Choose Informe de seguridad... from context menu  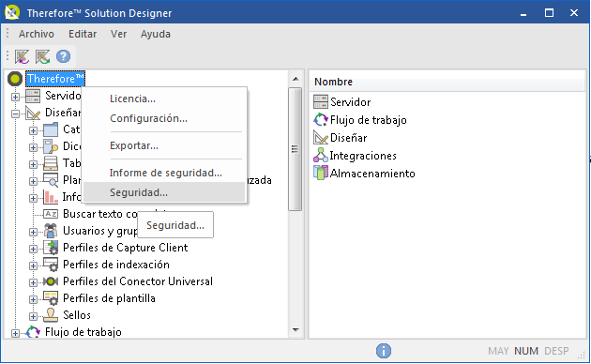(164, 173)
